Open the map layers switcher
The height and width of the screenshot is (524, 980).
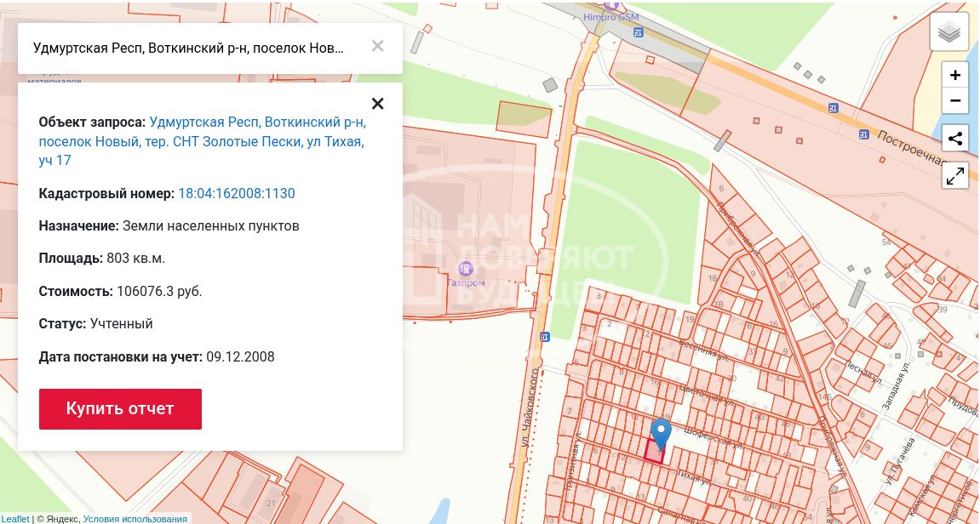[948, 33]
